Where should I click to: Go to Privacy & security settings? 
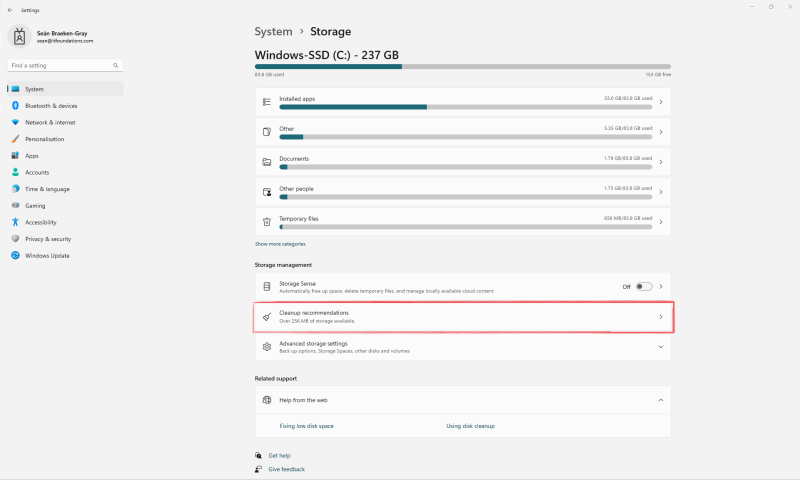(48, 239)
